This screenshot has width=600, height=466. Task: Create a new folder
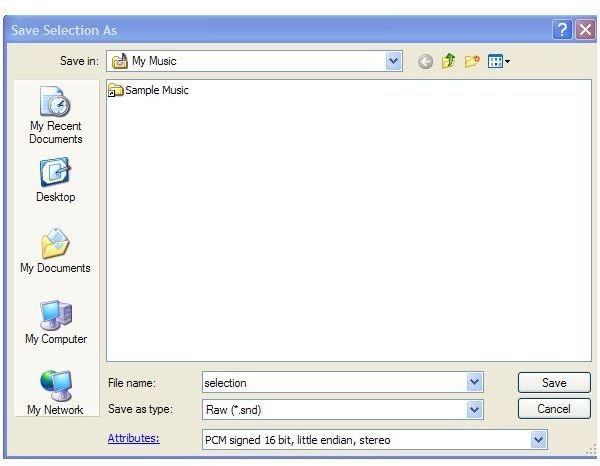click(x=472, y=61)
